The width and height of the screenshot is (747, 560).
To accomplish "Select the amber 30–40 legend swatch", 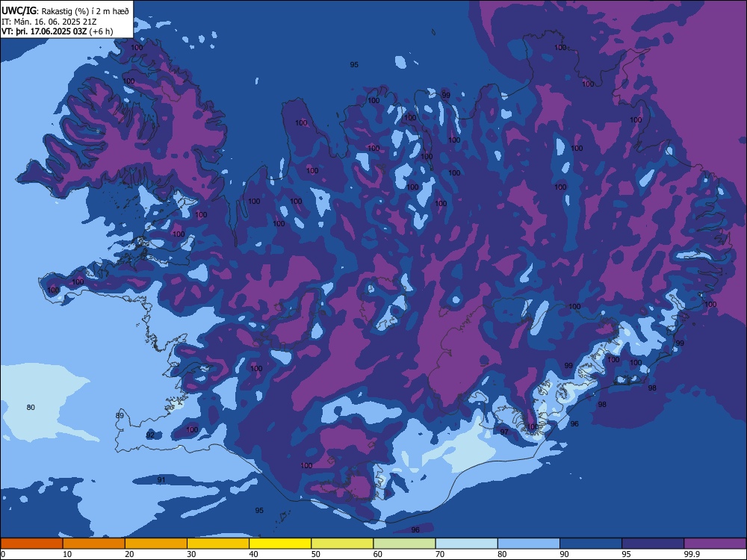I will click(218, 544).
